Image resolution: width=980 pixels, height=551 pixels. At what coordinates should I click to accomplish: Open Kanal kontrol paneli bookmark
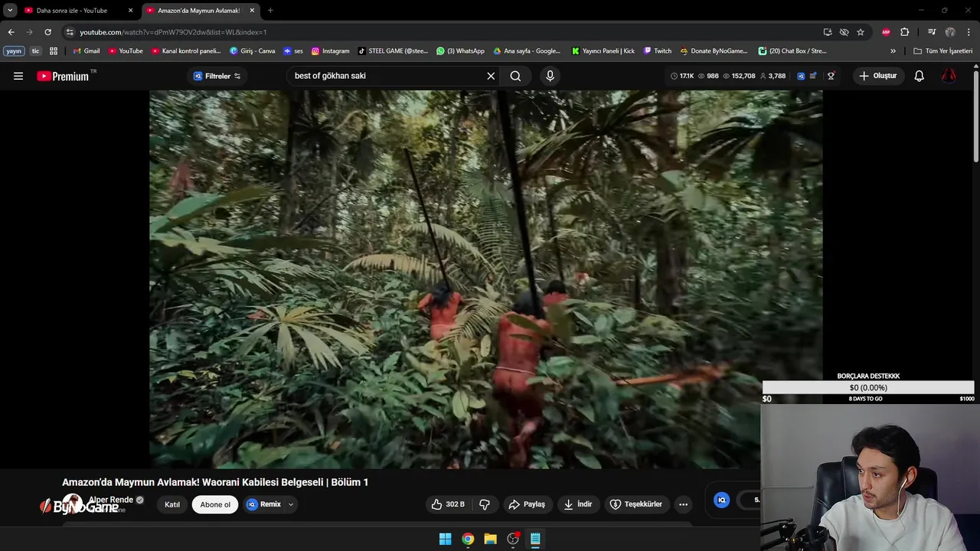(186, 51)
